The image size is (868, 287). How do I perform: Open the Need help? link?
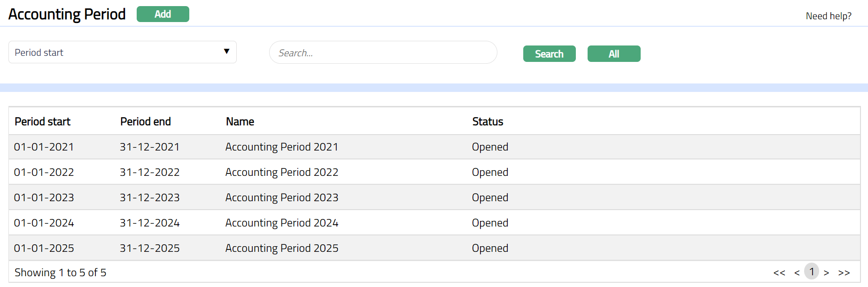click(x=828, y=16)
